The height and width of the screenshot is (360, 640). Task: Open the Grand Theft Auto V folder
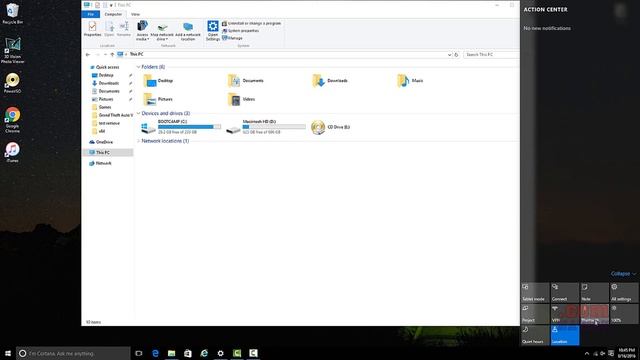coord(113,115)
